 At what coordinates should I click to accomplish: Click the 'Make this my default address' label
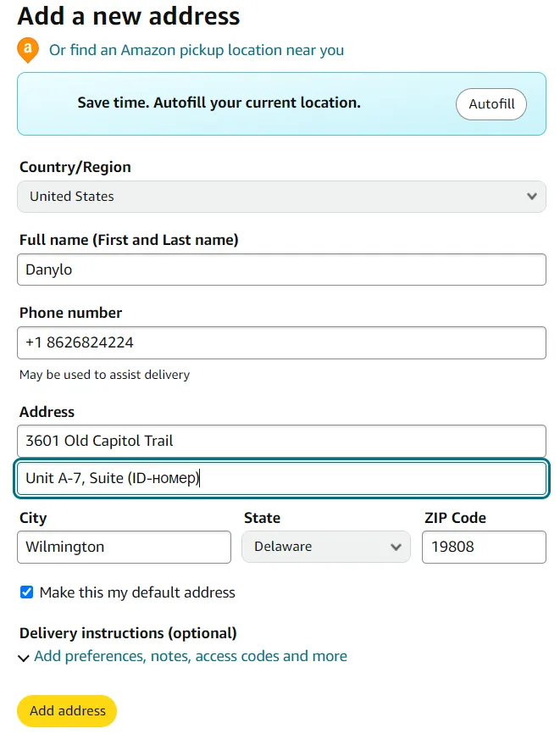(137, 592)
